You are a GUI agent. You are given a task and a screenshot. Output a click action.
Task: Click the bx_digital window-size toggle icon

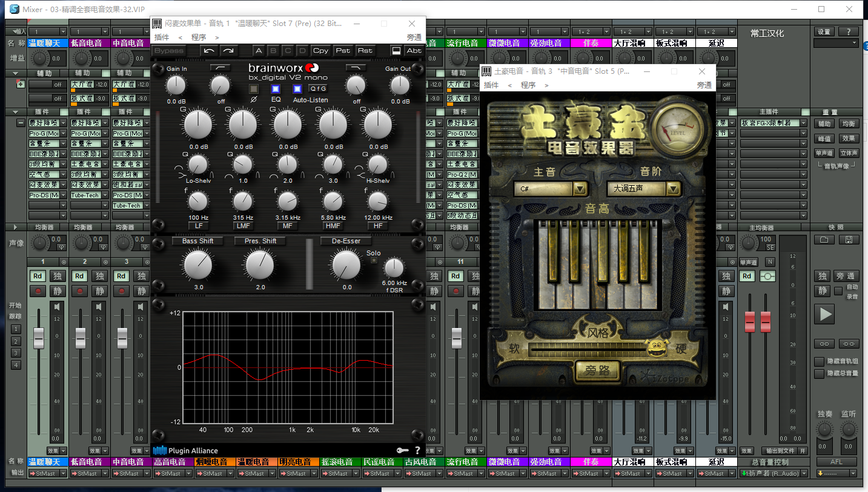click(396, 51)
